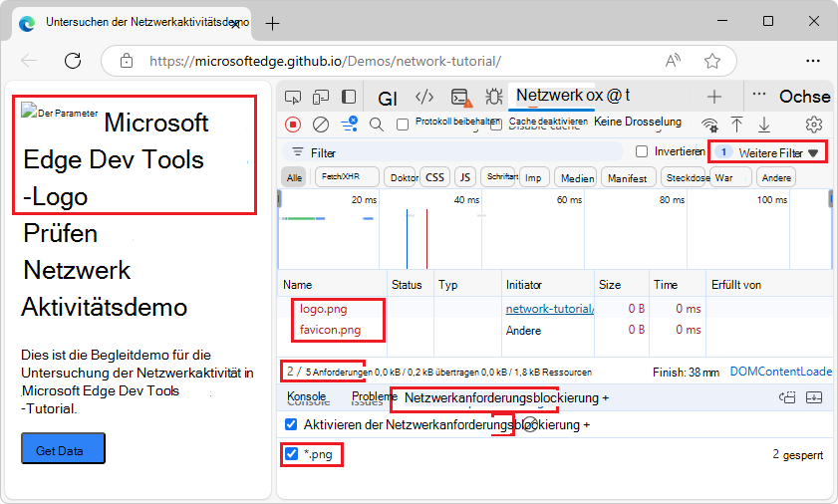The height and width of the screenshot is (504, 838).
Task: Open DevTools more options ellipsis
Action: (759, 94)
